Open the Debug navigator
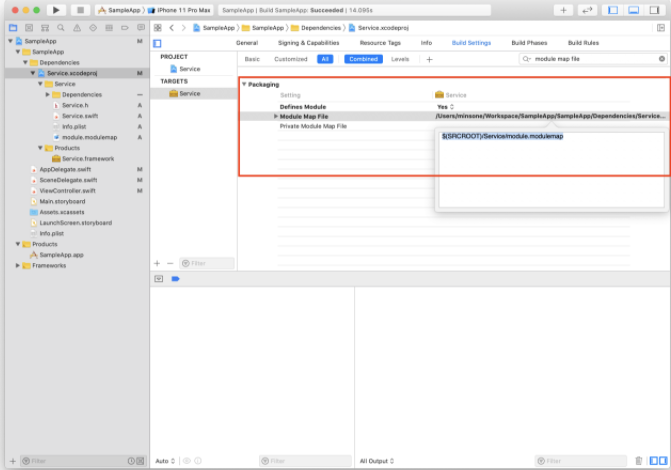 109,28
